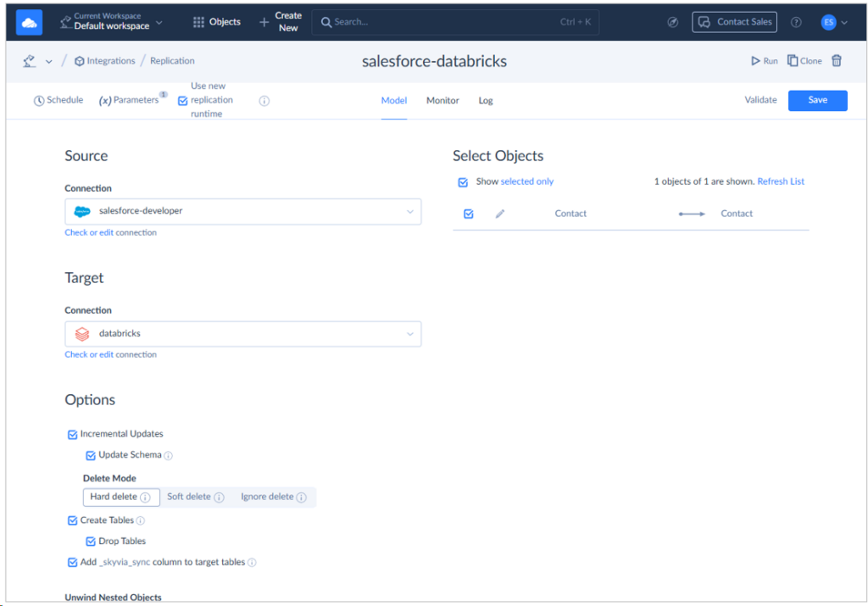Click the blue Save button
Screen dimensions: 868x606
tap(817, 100)
